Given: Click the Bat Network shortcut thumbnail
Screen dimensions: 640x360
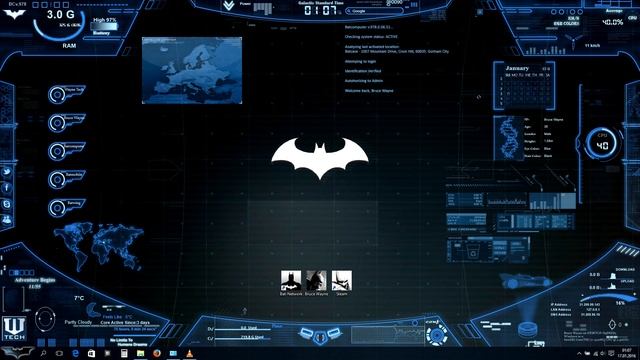Looking at the screenshot, I should point(291,280).
